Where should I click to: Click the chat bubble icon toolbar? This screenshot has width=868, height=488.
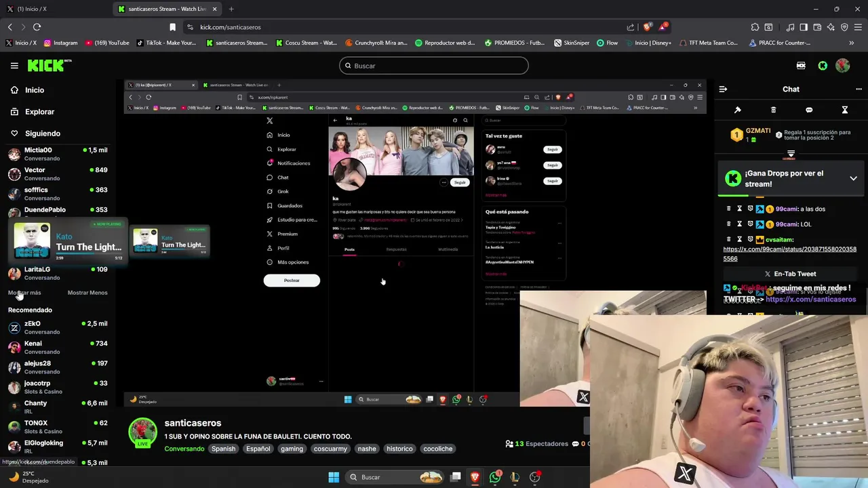(809, 110)
